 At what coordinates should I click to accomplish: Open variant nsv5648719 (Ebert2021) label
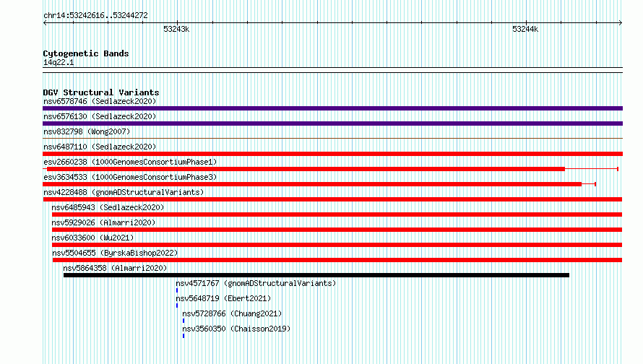pyautogui.click(x=223, y=298)
